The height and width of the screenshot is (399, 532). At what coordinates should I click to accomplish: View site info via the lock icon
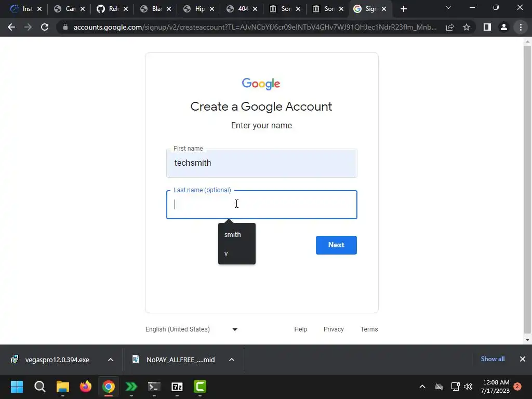(x=65, y=27)
